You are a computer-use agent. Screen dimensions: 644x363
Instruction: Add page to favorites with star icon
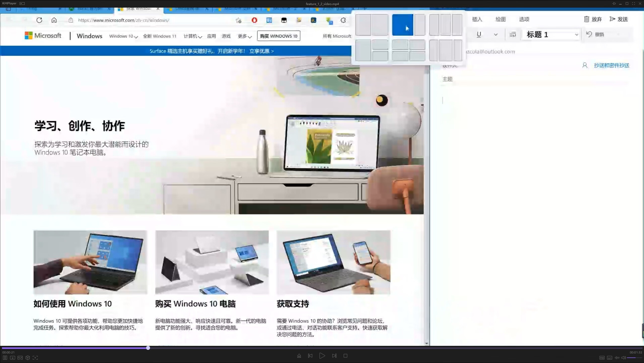[x=238, y=20]
